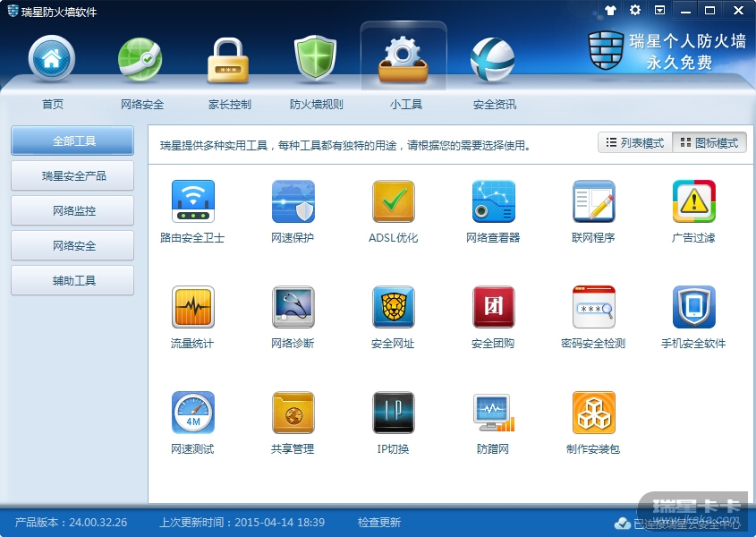Open 防火墙规则 green shield icon
The width and height of the screenshot is (756, 537).
(x=315, y=58)
